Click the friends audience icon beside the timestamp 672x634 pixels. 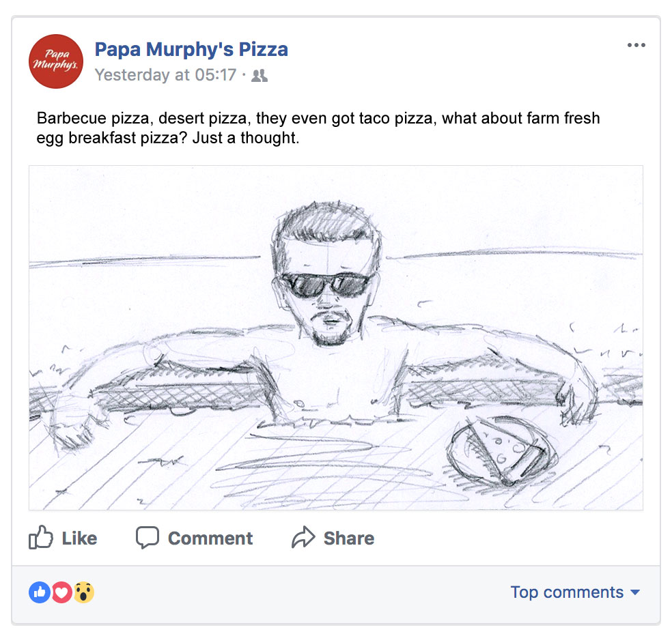pos(260,76)
